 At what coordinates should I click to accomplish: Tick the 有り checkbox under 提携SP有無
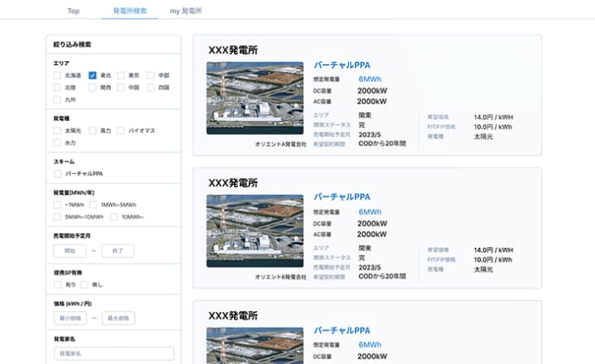point(58,284)
